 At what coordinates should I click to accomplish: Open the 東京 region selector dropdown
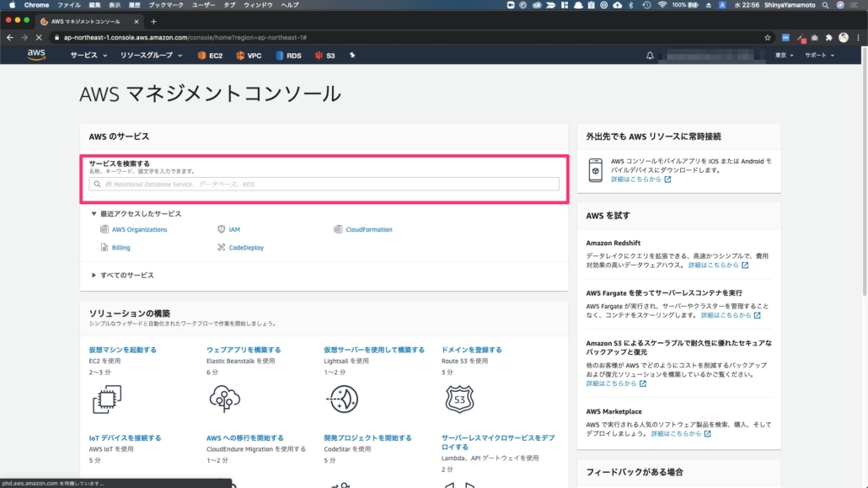[x=784, y=56]
